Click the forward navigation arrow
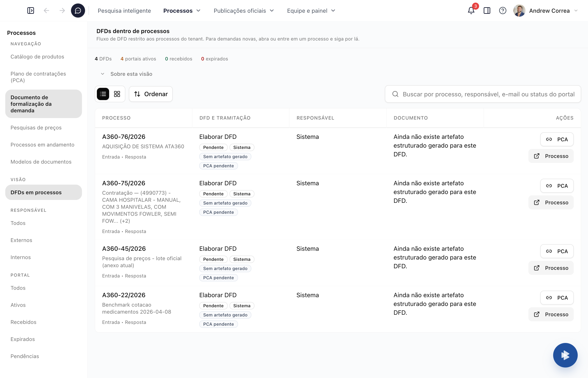This screenshot has width=588, height=378. pos(62,11)
